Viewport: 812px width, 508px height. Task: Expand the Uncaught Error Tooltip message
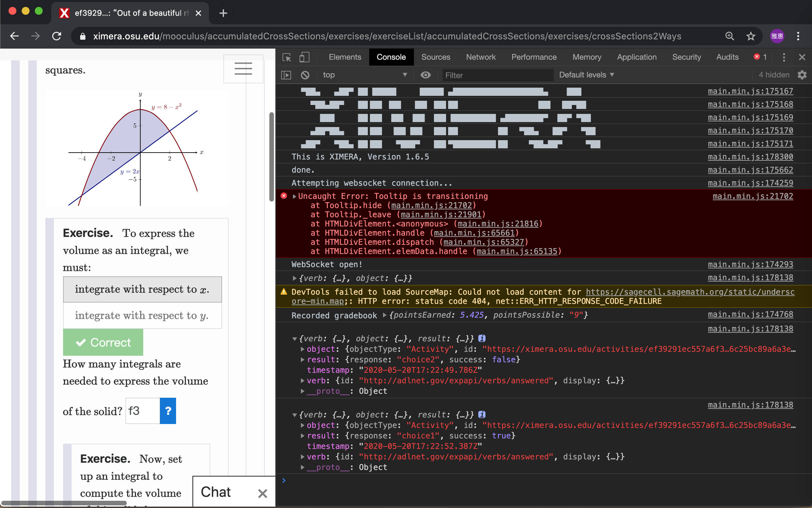(295, 196)
